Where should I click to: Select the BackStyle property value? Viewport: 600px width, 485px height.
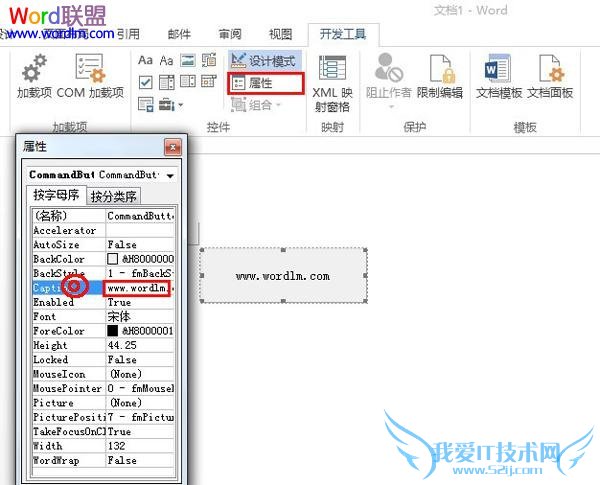140,273
